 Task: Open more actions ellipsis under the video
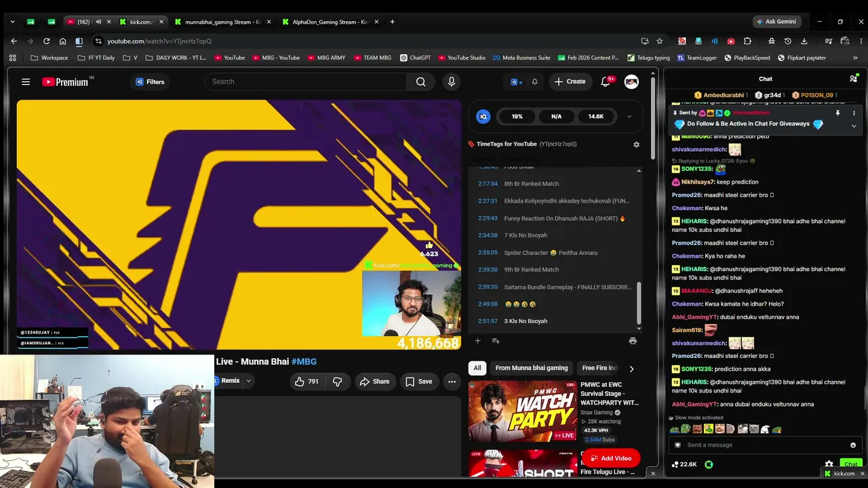(x=452, y=382)
